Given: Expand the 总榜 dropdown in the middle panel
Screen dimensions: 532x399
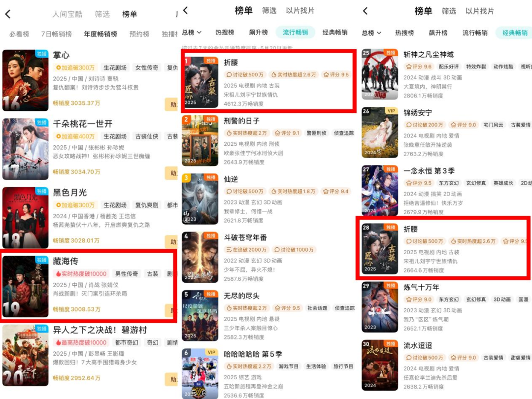Looking at the screenshot, I should pos(192,32).
